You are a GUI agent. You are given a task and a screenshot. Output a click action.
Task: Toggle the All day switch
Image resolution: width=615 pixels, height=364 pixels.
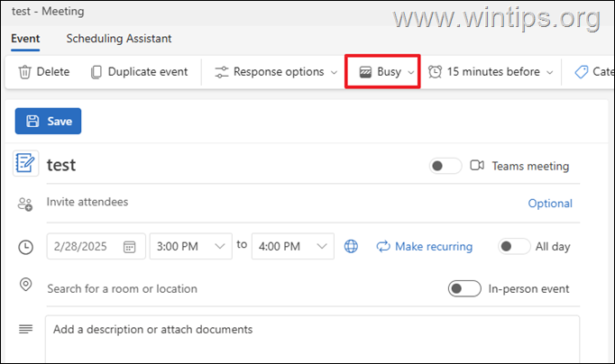tap(514, 246)
